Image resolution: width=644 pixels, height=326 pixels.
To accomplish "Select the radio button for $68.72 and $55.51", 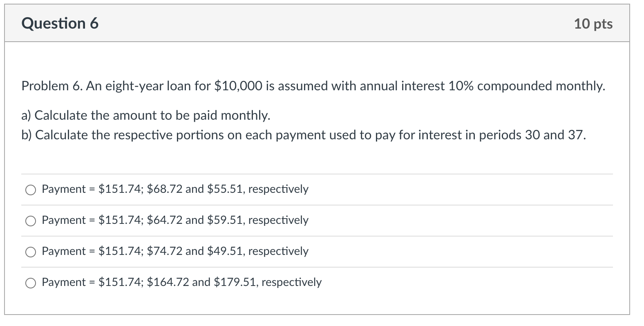I will click(31, 190).
